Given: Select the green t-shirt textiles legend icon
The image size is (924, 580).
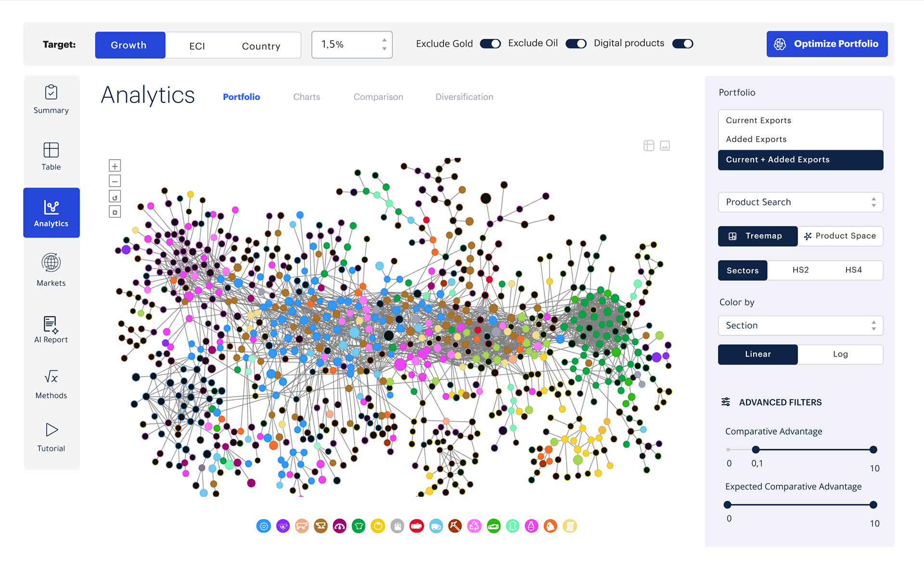Looking at the screenshot, I should tap(359, 526).
